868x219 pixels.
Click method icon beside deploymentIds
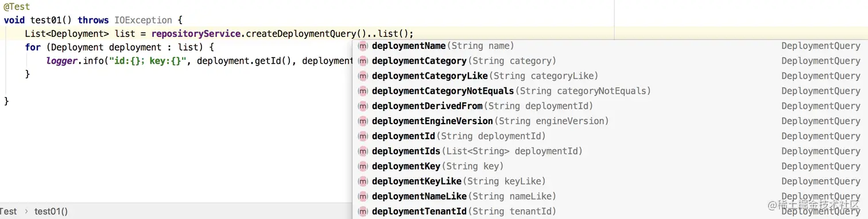click(363, 151)
